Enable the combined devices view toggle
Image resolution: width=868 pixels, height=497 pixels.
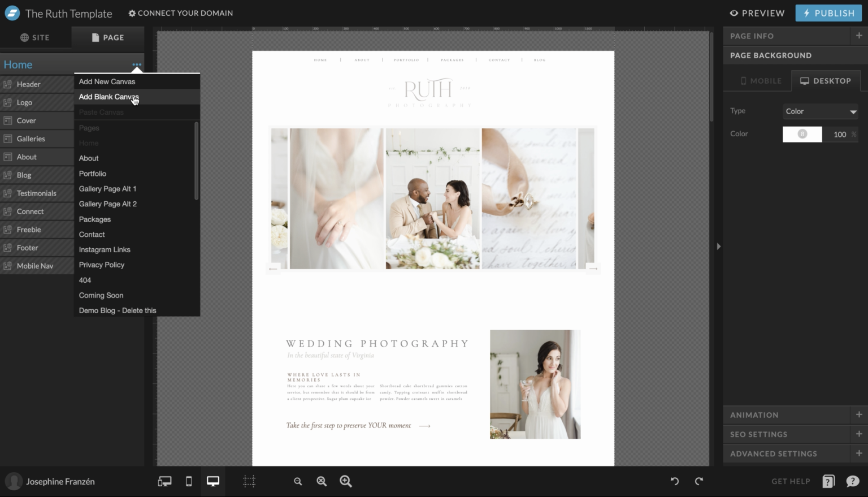coord(164,481)
